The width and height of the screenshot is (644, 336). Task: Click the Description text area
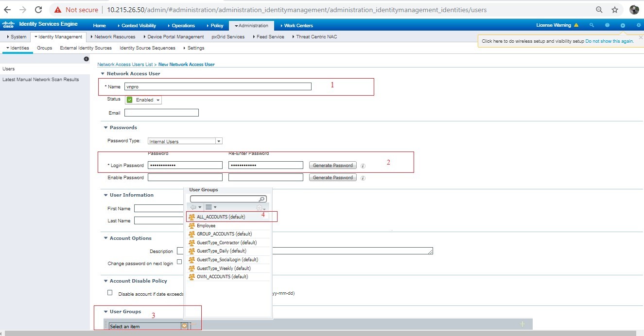(x=305, y=251)
